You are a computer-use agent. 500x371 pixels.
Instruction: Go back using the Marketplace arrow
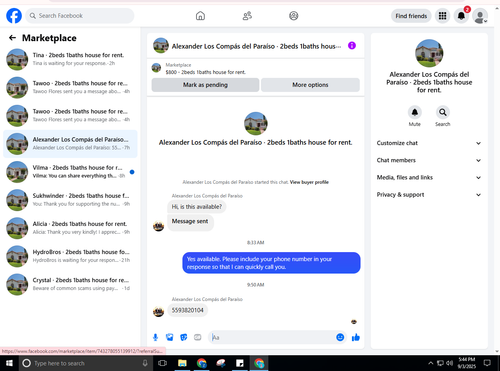coord(12,38)
